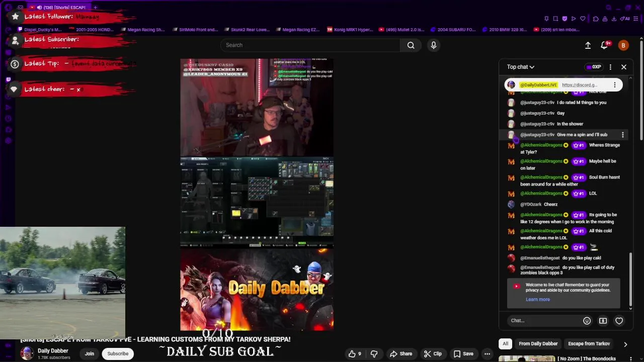Open chat emoji picker
644x362 pixels.
click(587, 321)
